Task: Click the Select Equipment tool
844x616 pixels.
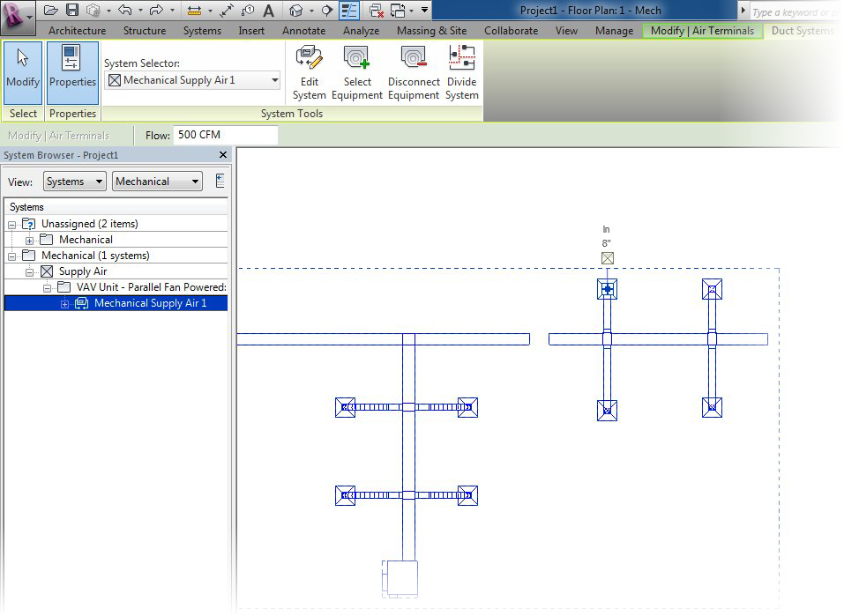Action: 357,72
